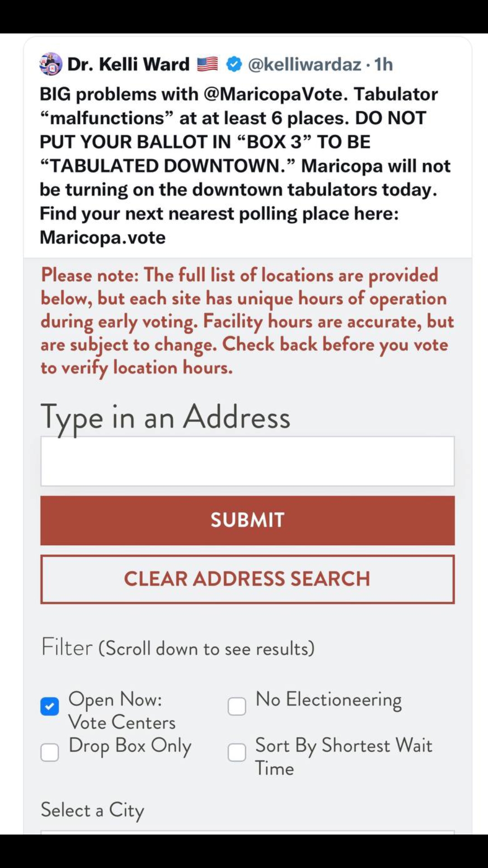Image resolution: width=488 pixels, height=868 pixels.
Task: Uncheck Open Now: Vote Centers checkbox
Action: tap(50, 706)
